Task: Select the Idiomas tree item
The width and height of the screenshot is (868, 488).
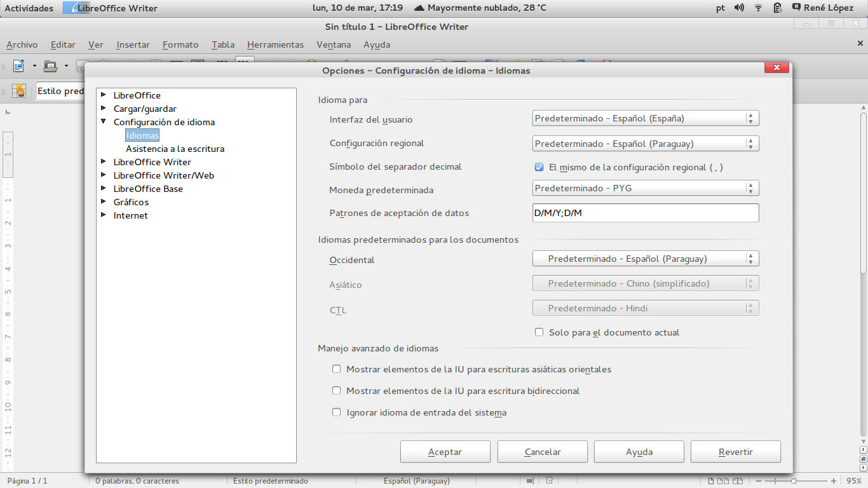Action: [x=142, y=135]
